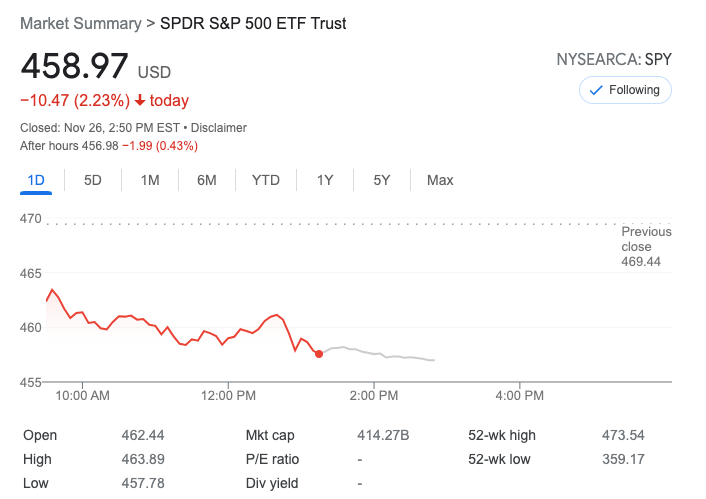Switch the chart to 6M
This screenshot has width=706, height=499.
tap(207, 180)
